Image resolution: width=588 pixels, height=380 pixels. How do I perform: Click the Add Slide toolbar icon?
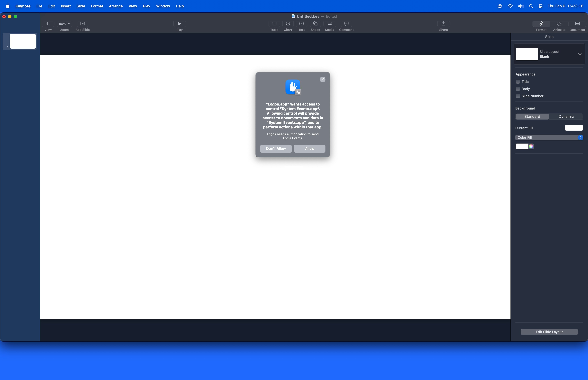82,24
